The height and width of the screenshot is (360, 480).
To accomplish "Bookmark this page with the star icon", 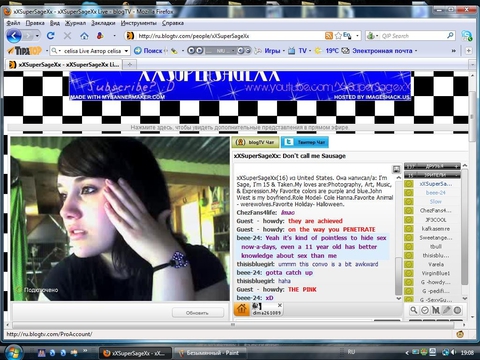I will pos(338,36).
